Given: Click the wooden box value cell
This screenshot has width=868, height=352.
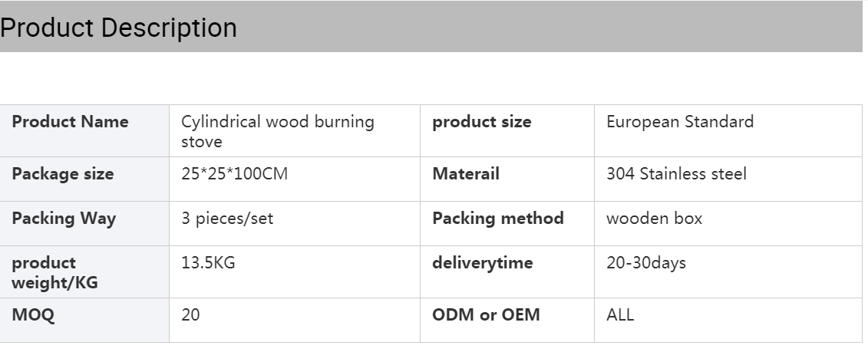Looking at the screenshot, I should coord(728,224).
